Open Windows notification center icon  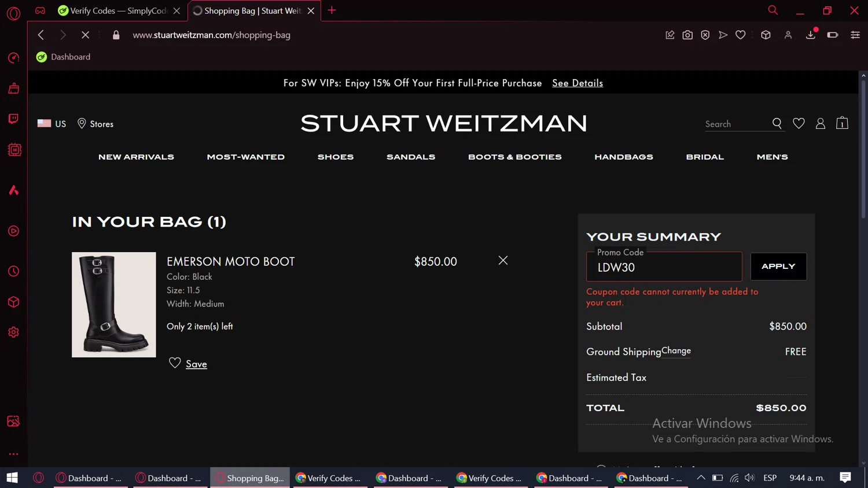[x=845, y=478]
